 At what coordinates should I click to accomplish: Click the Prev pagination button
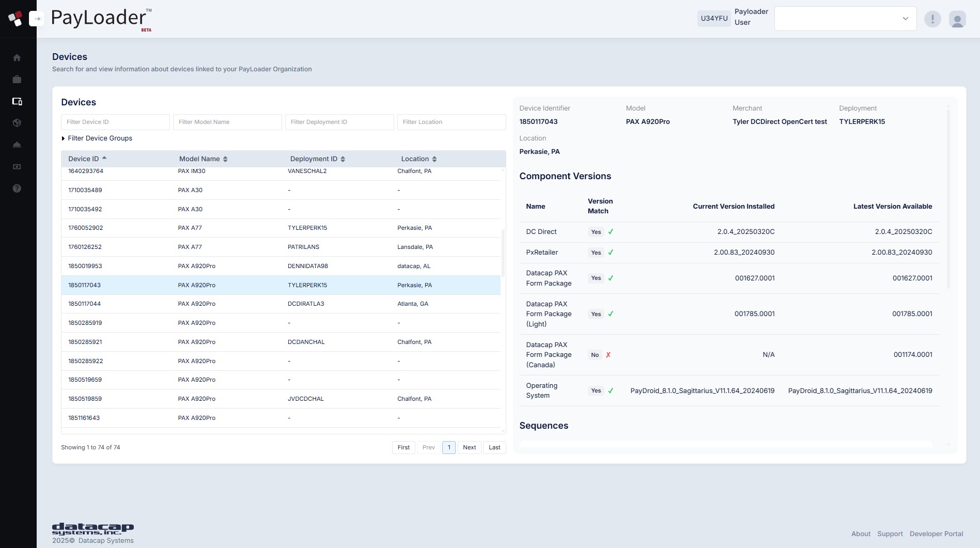429,447
